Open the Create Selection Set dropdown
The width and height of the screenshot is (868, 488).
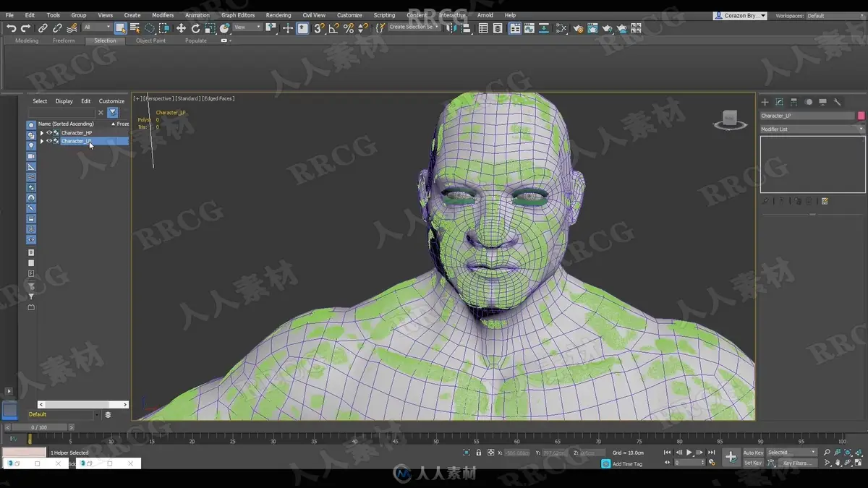pos(414,27)
